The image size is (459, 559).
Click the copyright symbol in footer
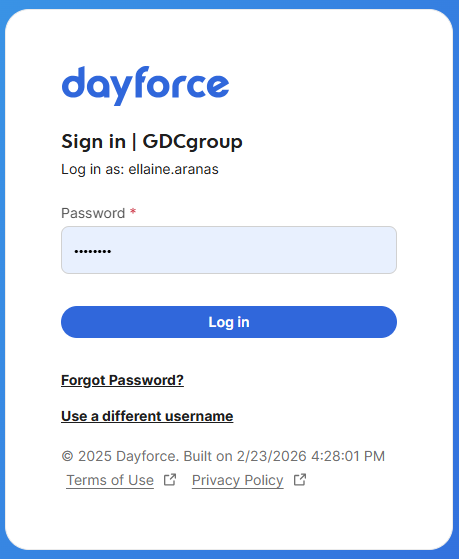[x=67, y=456]
